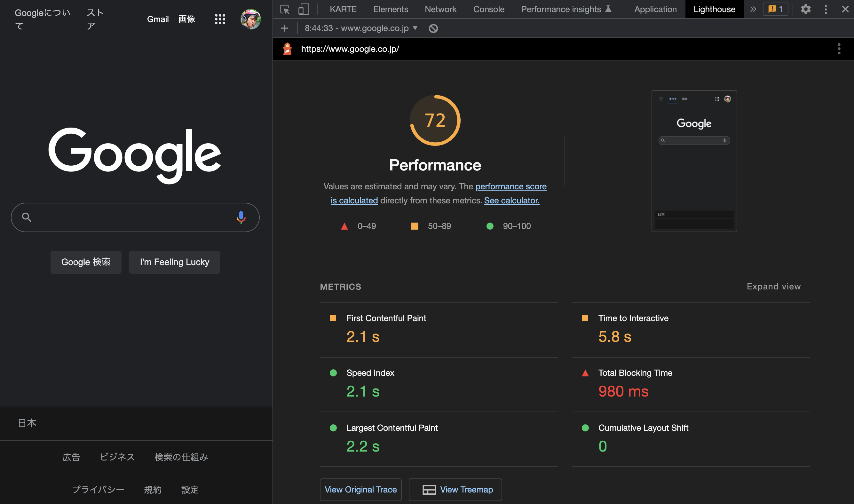Screen dimensions: 854x504
Task: Click the Google account profile avatar
Action: click(x=251, y=19)
